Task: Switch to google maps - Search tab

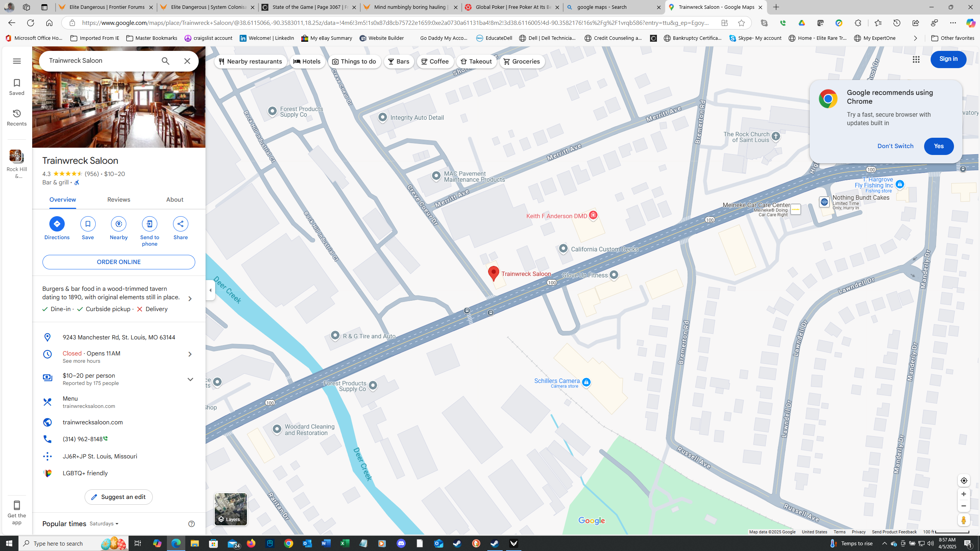Action: tap(614, 7)
